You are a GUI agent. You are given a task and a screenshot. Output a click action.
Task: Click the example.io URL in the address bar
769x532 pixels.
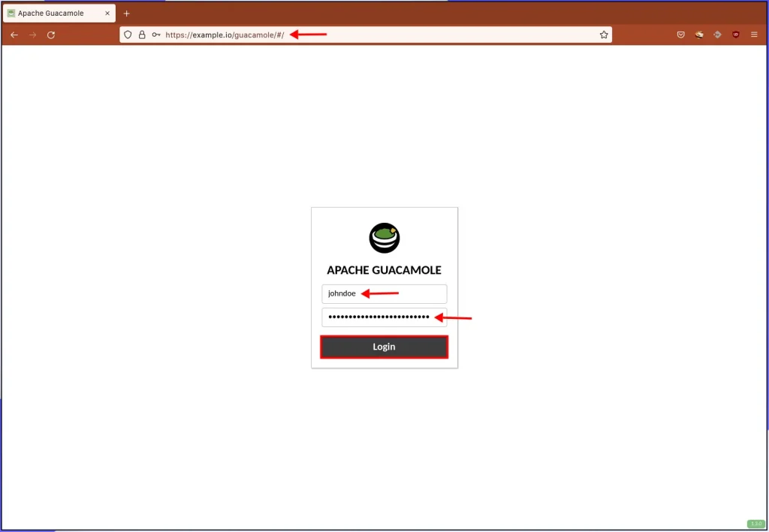click(225, 35)
